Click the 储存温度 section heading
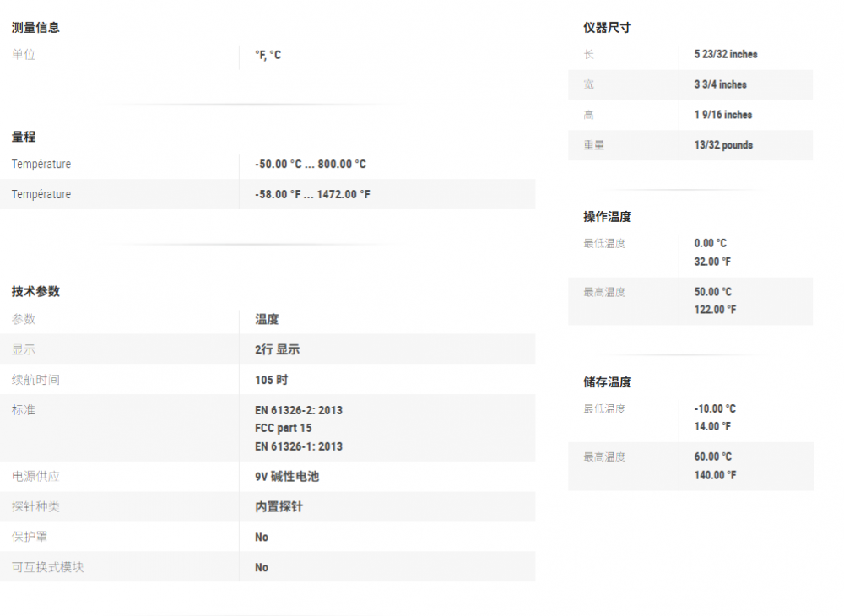 click(607, 382)
